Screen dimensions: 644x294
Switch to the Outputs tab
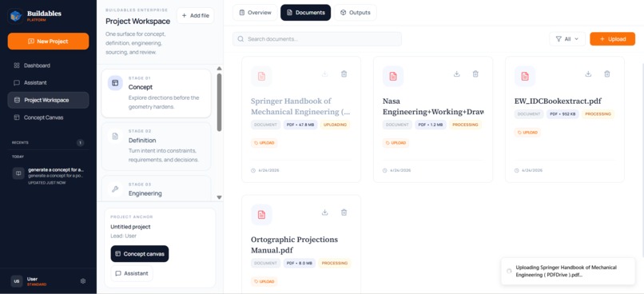tap(356, 13)
